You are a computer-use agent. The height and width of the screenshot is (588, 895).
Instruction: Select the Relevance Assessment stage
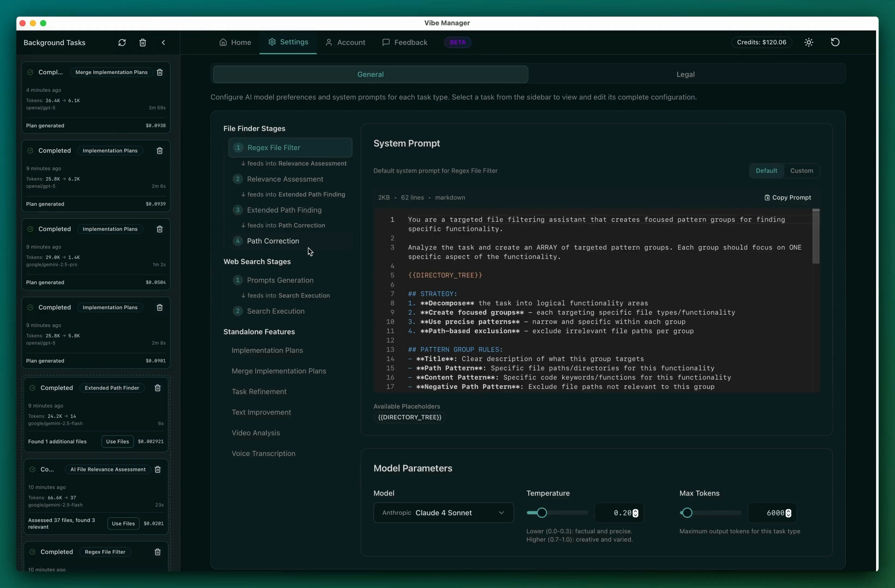[290, 179]
